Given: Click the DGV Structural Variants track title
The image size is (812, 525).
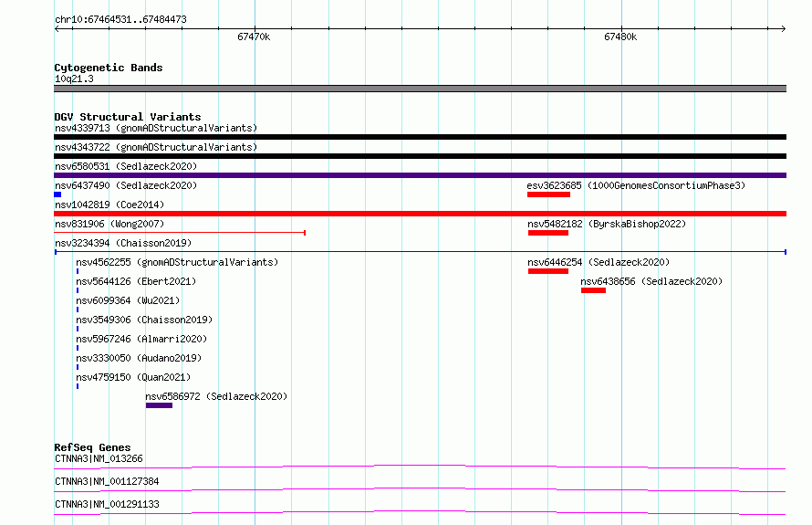Looking at the screenshot, I should coord(128,117).
